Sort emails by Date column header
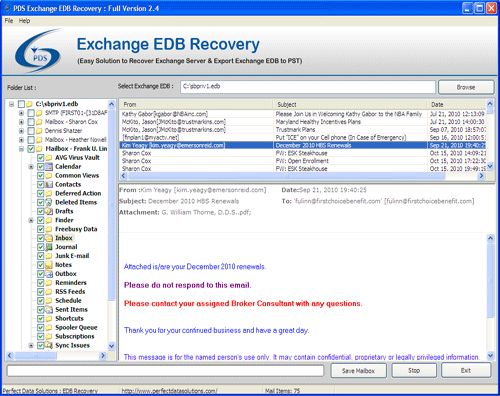500x396 pixels. [x=457, y=104]
